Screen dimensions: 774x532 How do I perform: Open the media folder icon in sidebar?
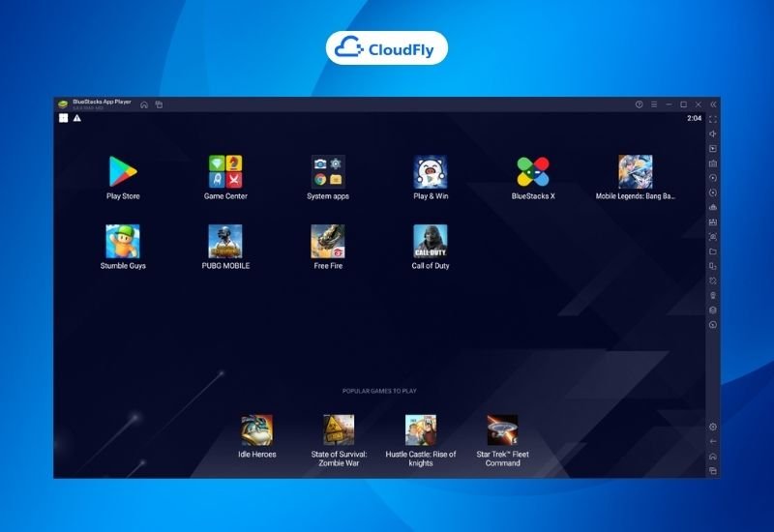tap(713, 251)
